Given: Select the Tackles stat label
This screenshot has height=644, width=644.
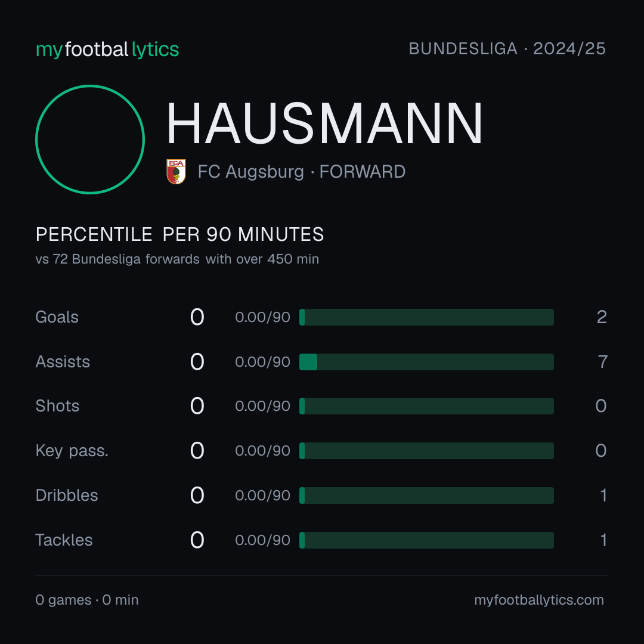Looking at the screenshot, I should (64, 540).
